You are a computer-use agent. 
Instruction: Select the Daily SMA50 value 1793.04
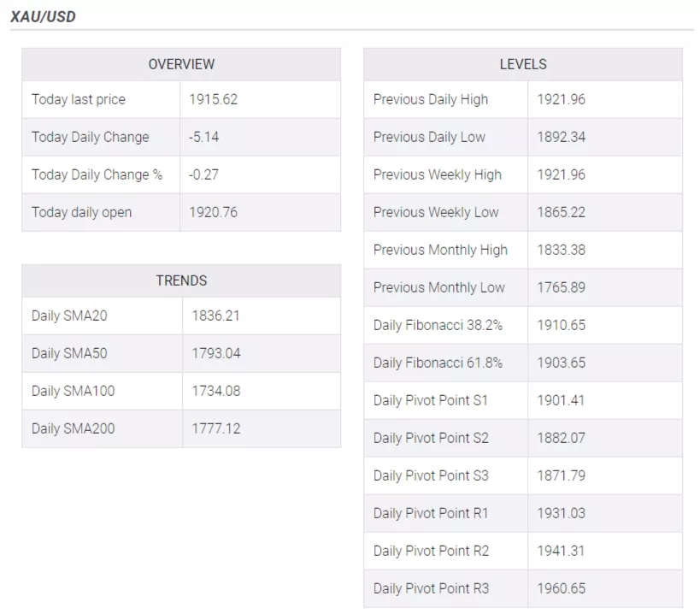pyautogui.click(x=215, y=353)
